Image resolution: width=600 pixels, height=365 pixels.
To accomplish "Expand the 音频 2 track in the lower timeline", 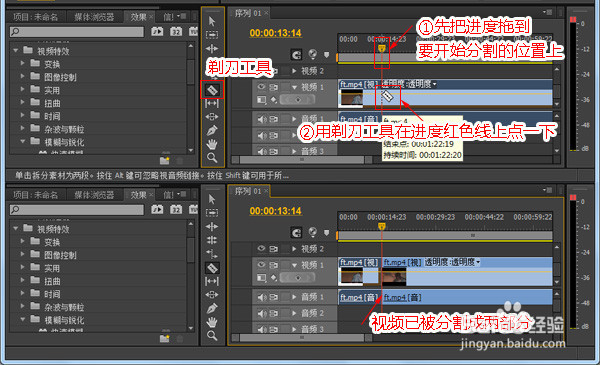I will 294,313.
